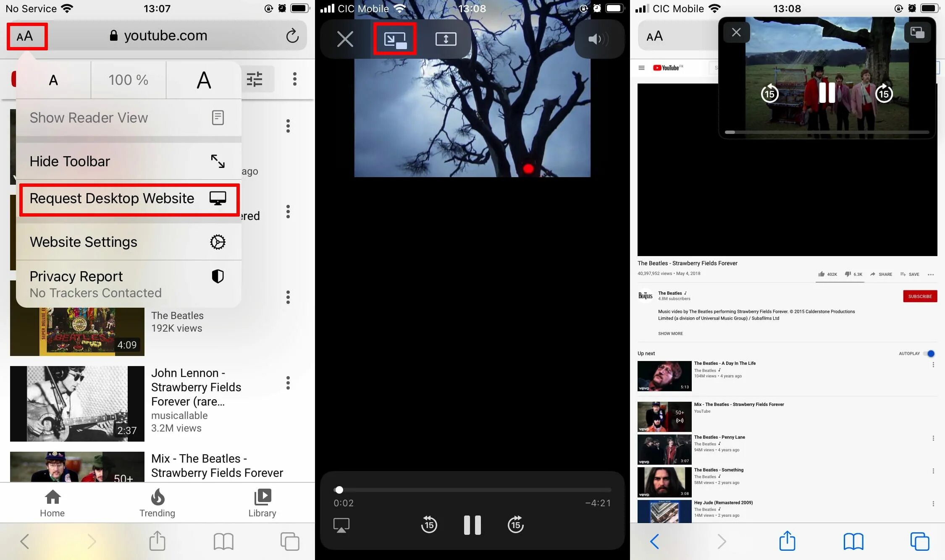
Task: Open options for Hey Jude row
Action: 933,504
